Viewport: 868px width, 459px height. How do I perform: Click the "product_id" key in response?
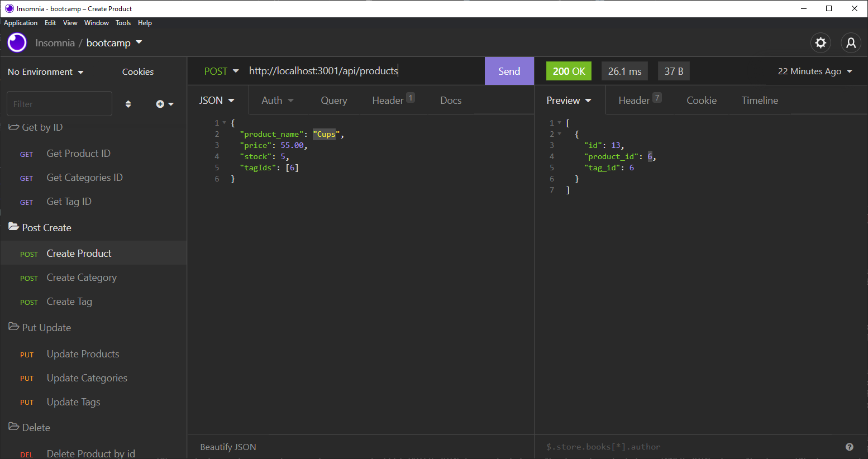[x=612, y=156]
